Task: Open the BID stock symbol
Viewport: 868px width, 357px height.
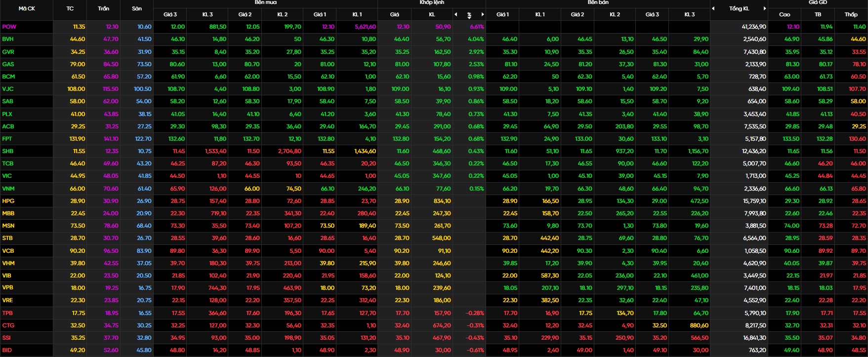Action: (x=7, y=350)
